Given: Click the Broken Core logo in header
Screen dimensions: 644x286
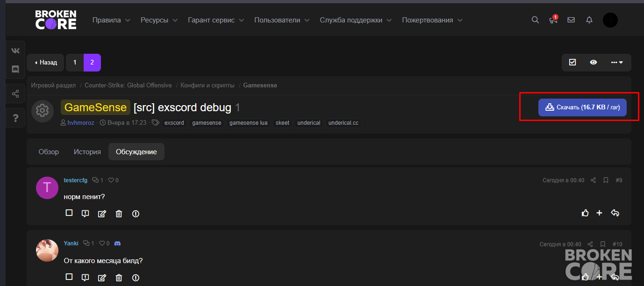Looking at the screenshot, I should click(56, 20).
